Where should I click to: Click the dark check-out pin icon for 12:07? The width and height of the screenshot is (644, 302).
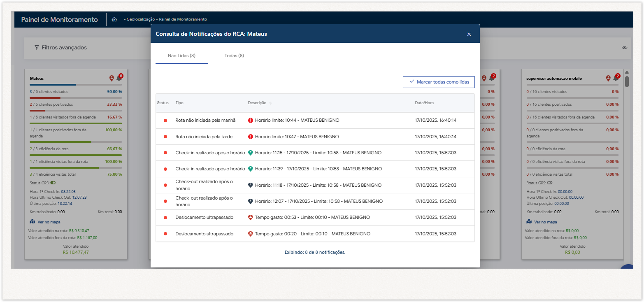[x=251, y=201]
